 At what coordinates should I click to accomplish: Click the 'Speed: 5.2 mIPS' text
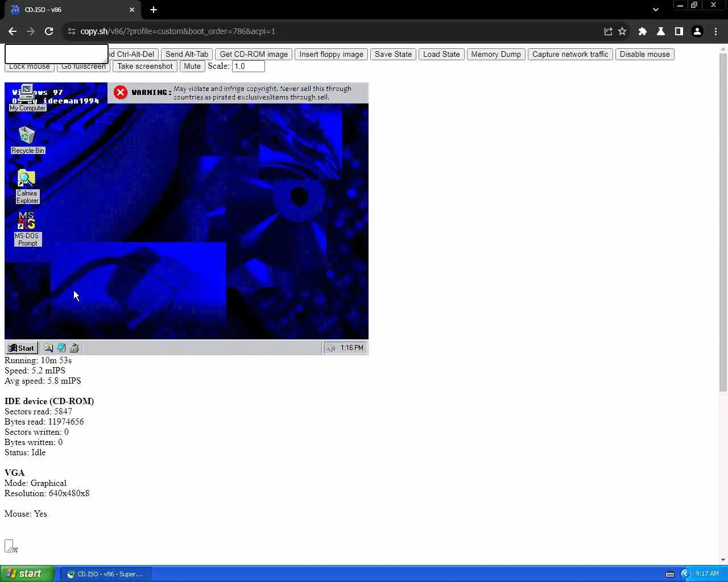(35, 371)
